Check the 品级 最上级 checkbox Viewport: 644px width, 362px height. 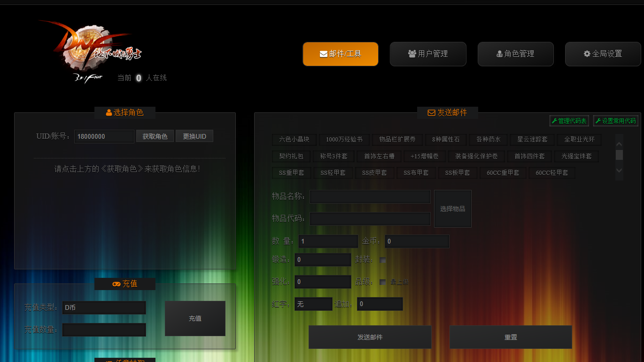382,282
